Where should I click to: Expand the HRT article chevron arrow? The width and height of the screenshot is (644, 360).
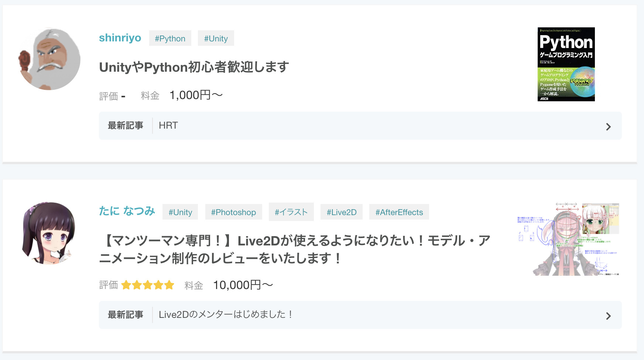608,126
